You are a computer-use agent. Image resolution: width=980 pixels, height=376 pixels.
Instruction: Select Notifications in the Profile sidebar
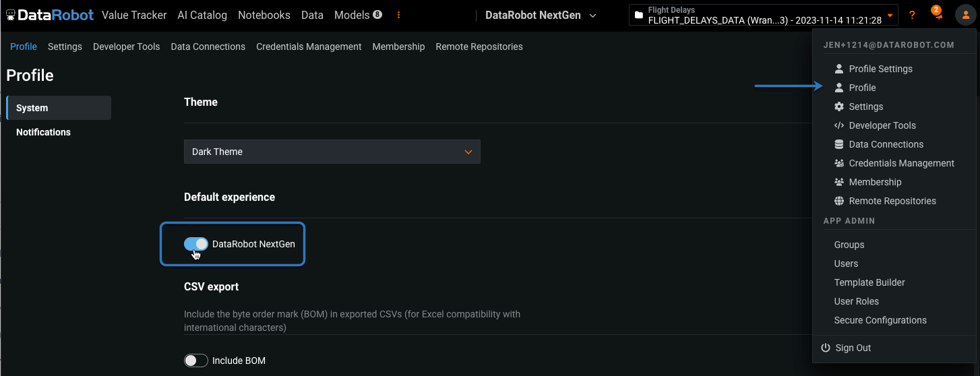(x=43, y=132)
